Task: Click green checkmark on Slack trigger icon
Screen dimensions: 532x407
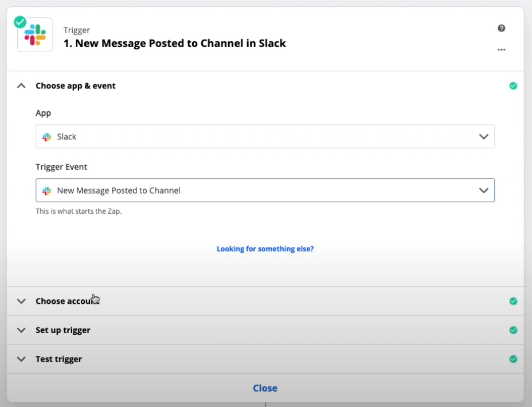Action: pyautogui.click(x=20, y=22)
